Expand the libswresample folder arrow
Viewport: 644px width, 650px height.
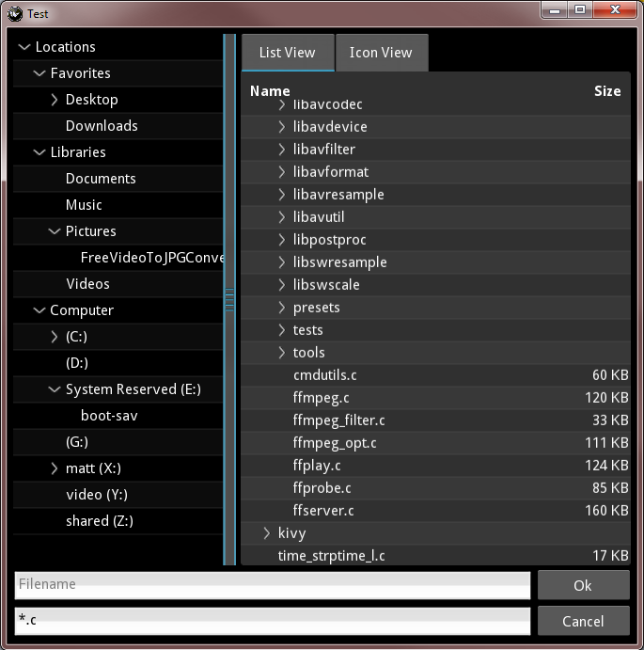click(x=282, y=262)
